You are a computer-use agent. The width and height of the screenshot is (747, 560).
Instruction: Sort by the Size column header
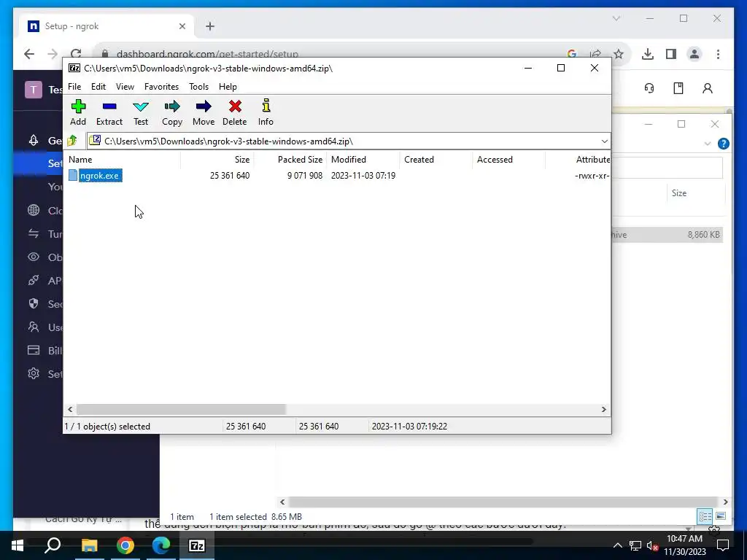click(217, 160)
